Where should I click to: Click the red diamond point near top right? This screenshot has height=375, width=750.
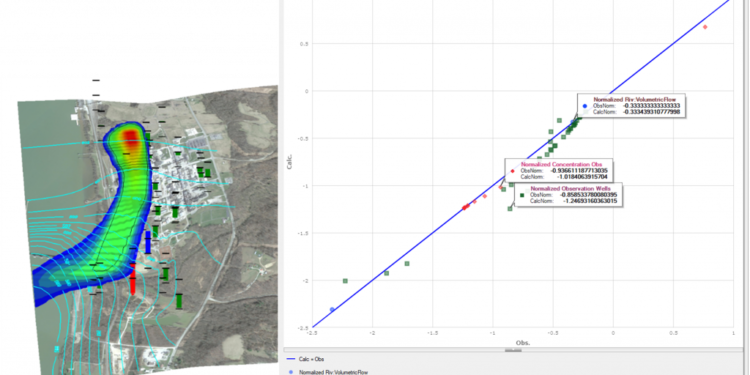[705, 27]
